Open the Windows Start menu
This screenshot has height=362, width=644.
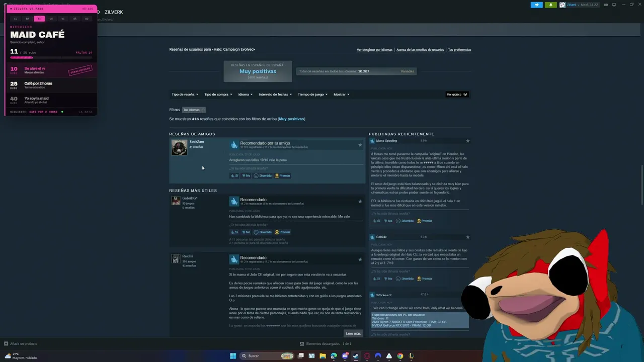233,356
